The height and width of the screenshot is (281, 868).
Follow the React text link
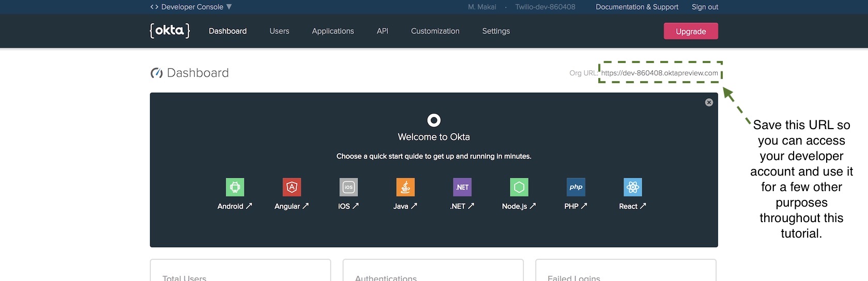tap(628, 206)
